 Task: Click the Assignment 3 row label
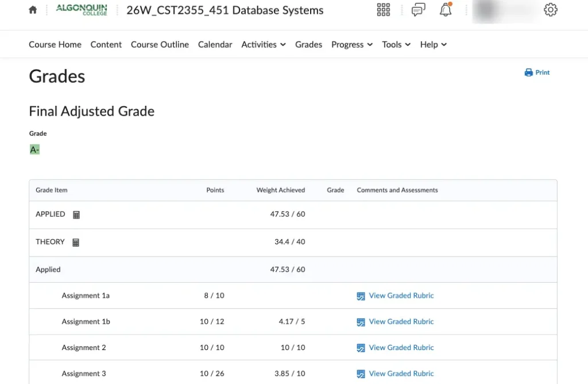84,373
